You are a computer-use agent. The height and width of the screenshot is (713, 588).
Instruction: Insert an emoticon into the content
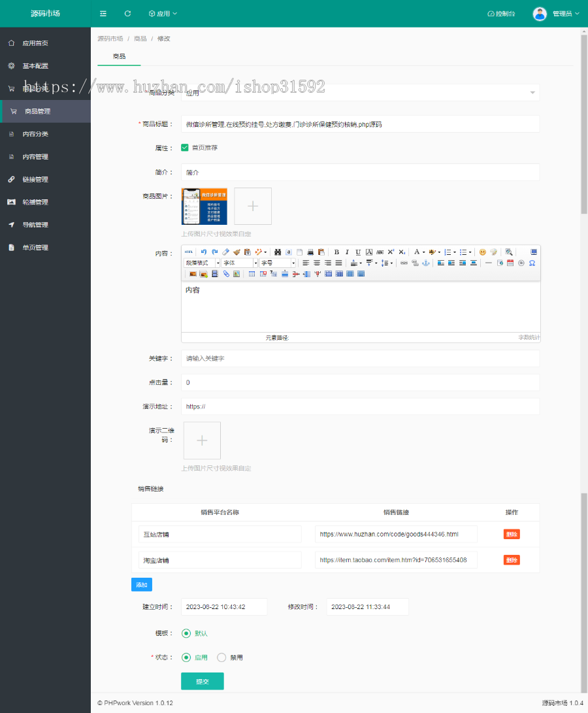pyautogui.click(x=483, y=252)
